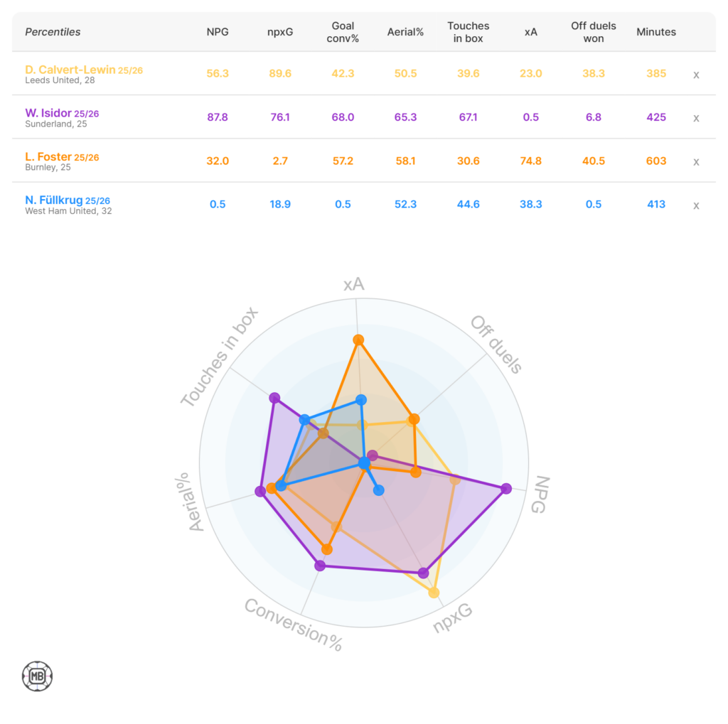Click the x beside L. Foster

696,162
